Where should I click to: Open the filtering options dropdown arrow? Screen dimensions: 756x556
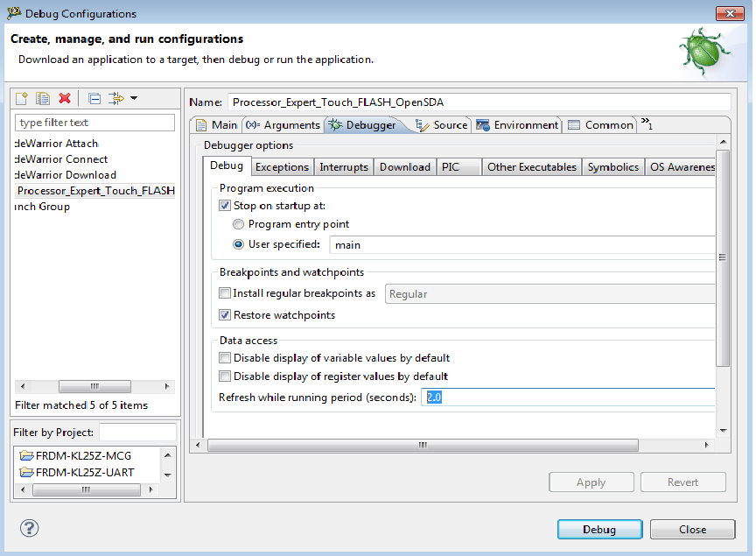point(134,98)
